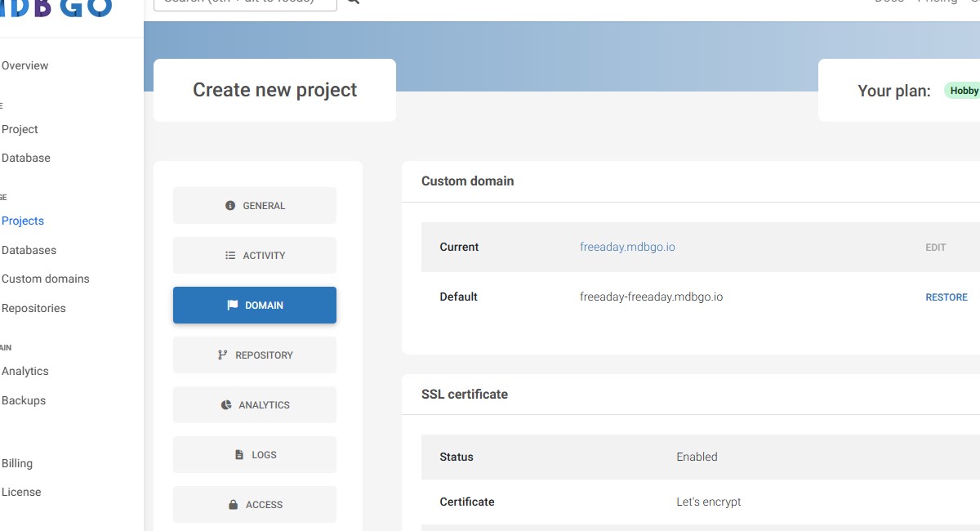Edit the current custom domain
This screenshot has height=531, width=980.
tap(936, 248)
